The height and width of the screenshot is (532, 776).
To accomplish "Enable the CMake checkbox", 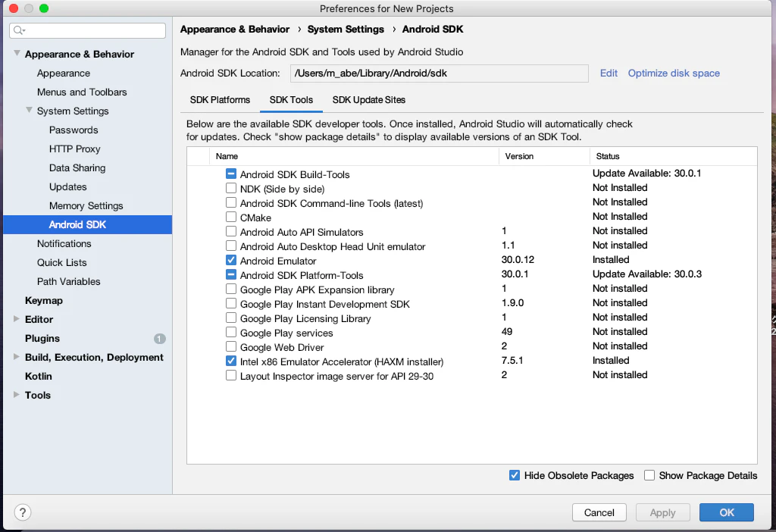I will click(231, 217).
